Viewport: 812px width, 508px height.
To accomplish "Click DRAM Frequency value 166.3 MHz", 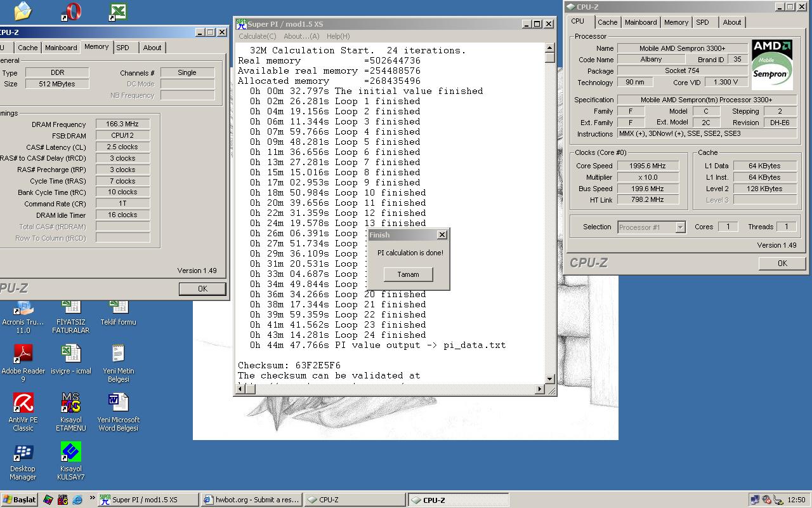I will coord(123,124).
